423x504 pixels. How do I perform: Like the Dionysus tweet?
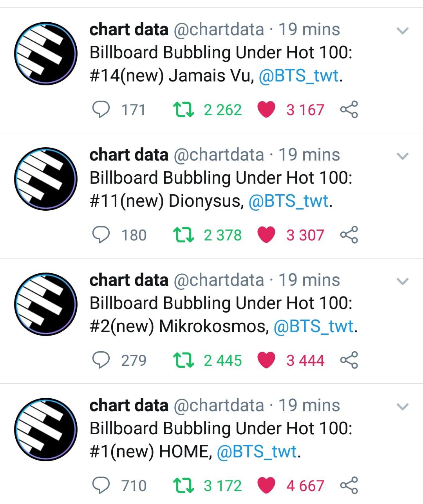coord(266,235)
